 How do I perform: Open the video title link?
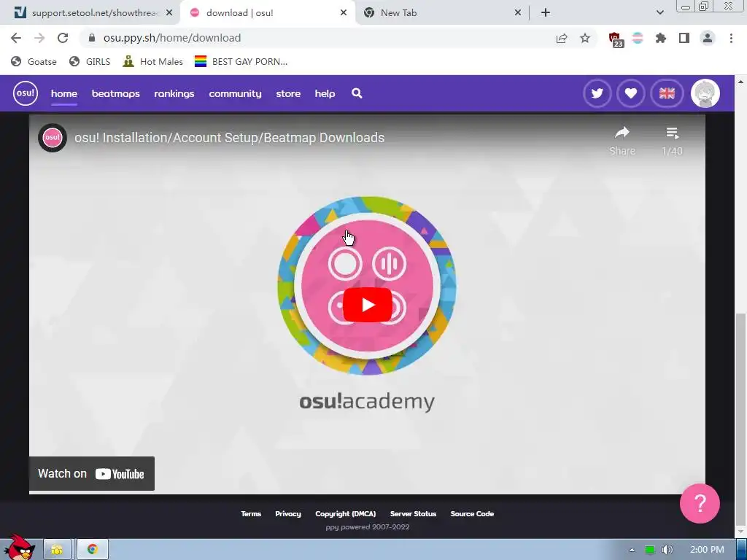(x=229, y=138)
